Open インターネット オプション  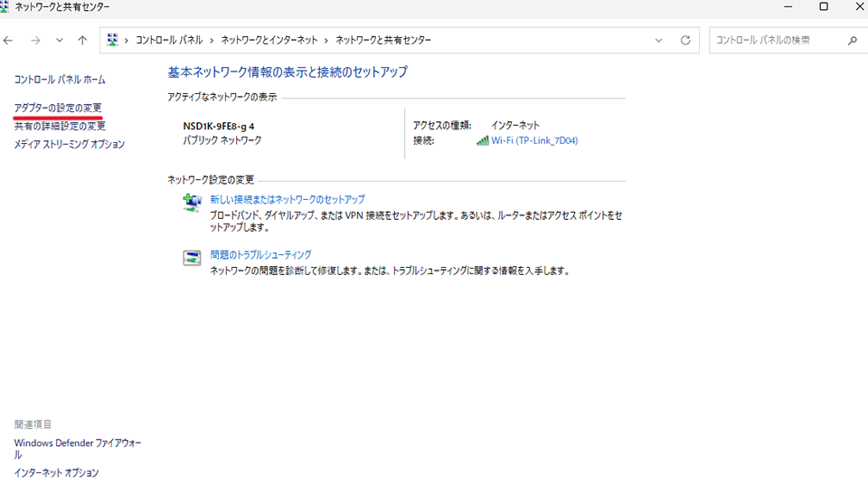click(x=56, y=473)
